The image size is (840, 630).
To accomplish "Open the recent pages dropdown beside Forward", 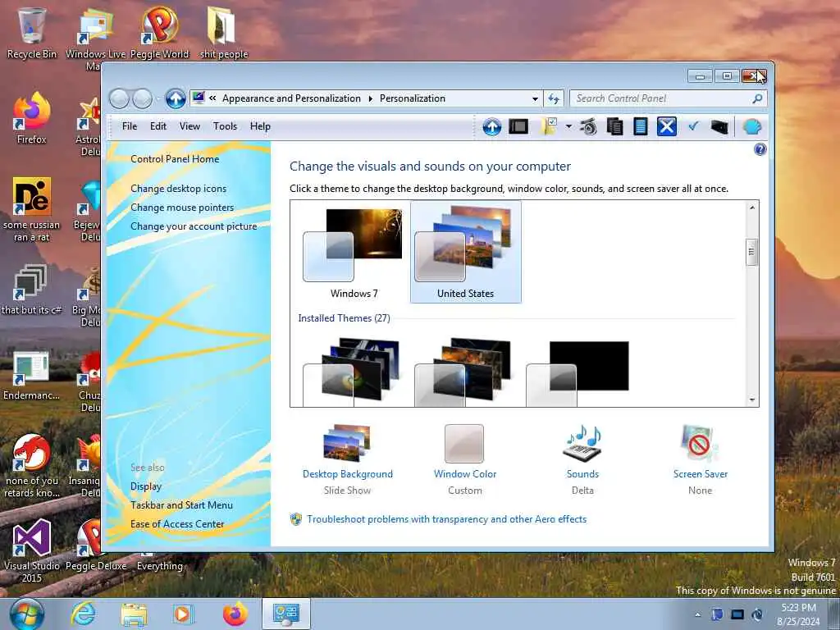I will 158,98.
